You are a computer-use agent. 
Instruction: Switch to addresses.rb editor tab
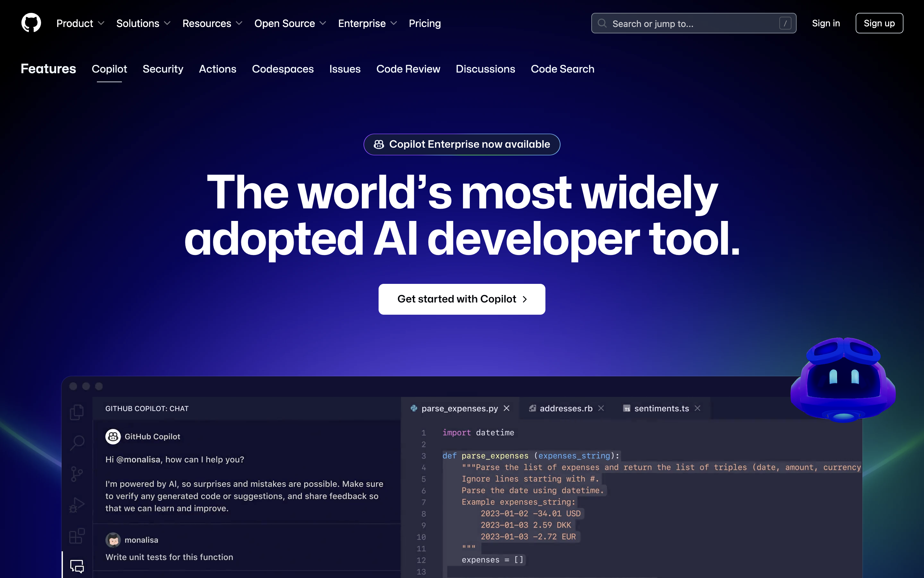566,408
